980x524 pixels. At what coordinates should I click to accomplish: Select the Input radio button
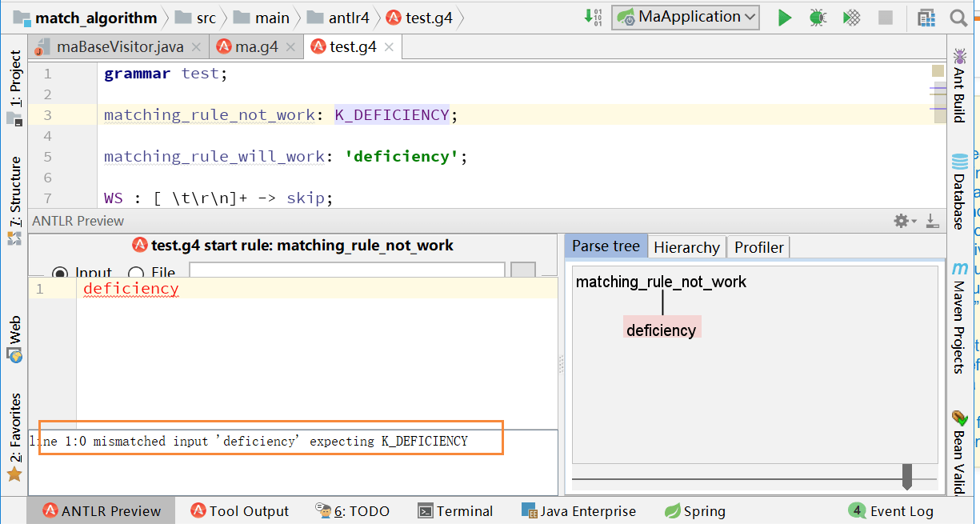tap(60, 274)
